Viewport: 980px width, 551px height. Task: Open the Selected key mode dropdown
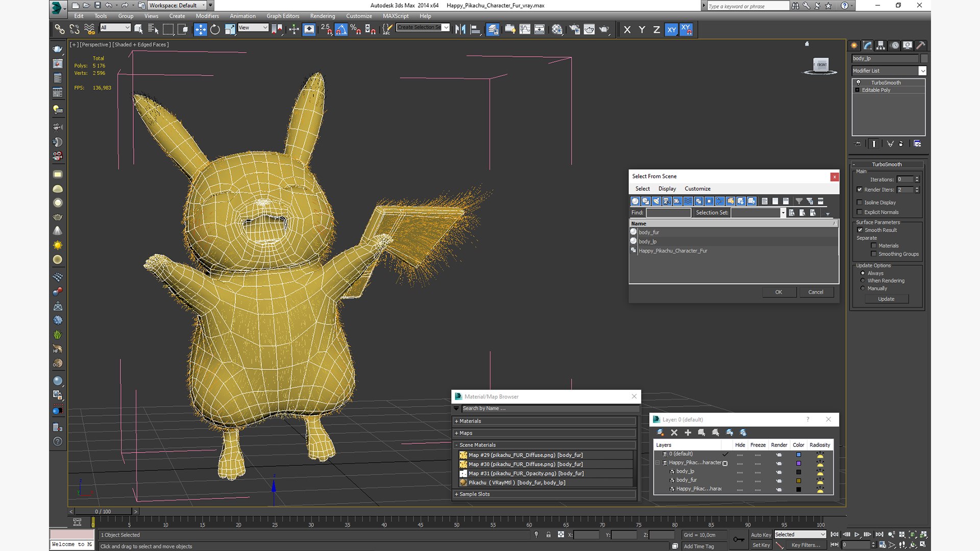800,535
